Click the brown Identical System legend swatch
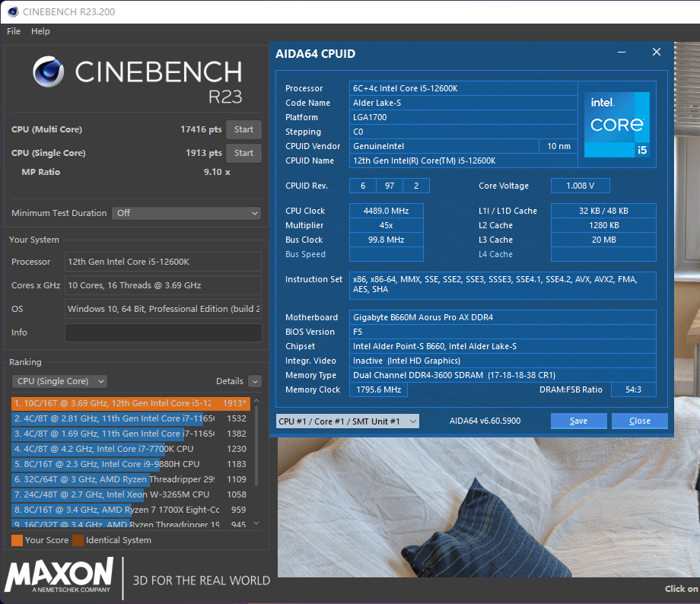 pos(78,540)
